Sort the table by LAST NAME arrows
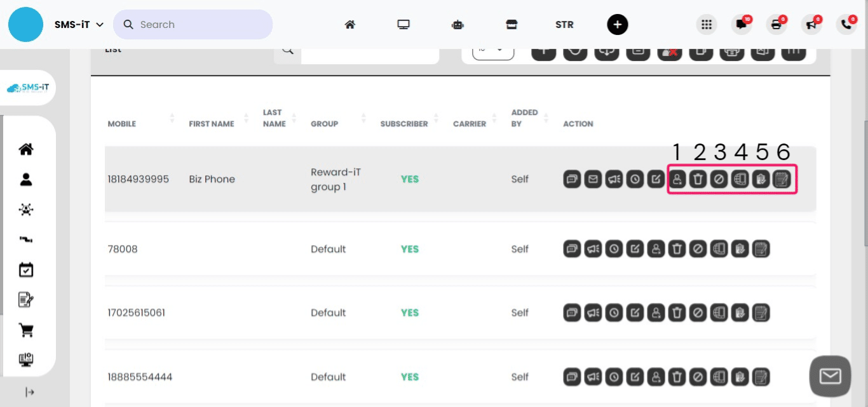Screen dimensions: 868x407 (294, 119)
